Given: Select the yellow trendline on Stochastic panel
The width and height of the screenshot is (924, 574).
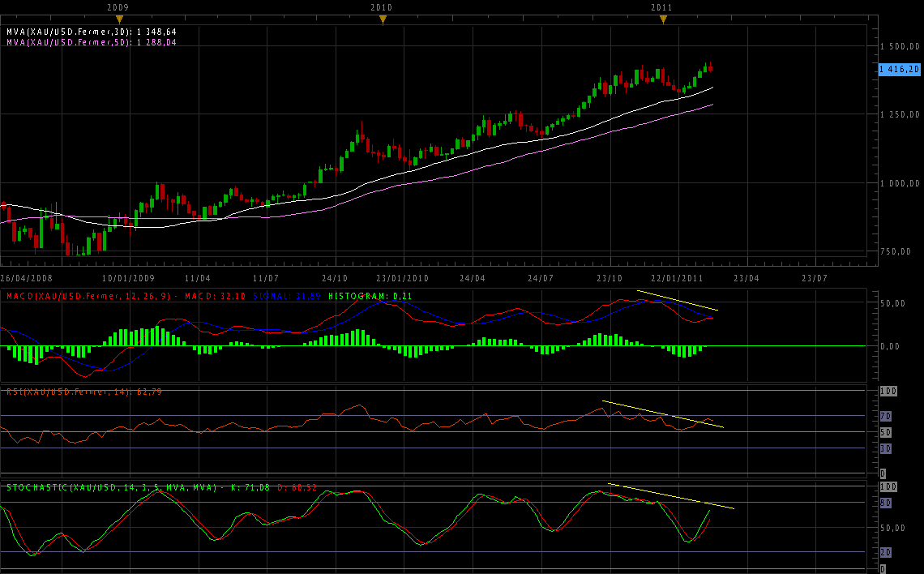Looking at the screenshot, I should (x=671, y=495).
